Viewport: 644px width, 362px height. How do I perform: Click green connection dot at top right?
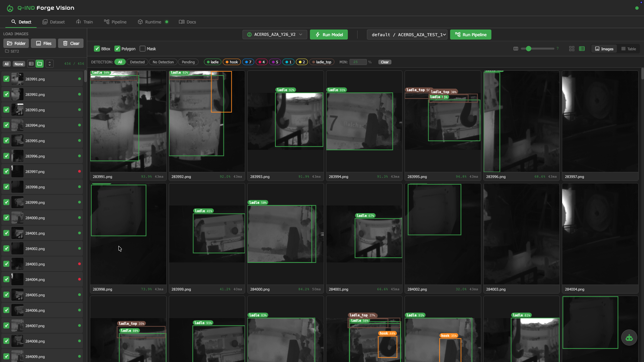click(637, 8)
